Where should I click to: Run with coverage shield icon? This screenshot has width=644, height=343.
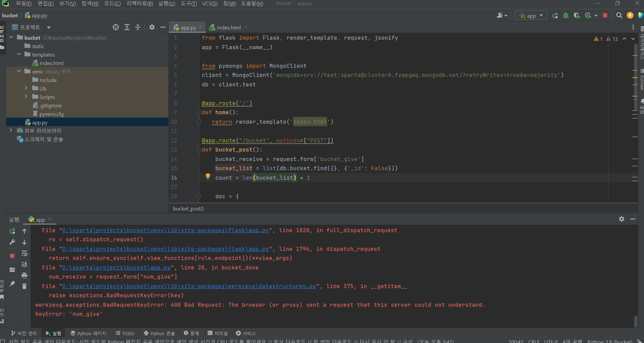577,16
